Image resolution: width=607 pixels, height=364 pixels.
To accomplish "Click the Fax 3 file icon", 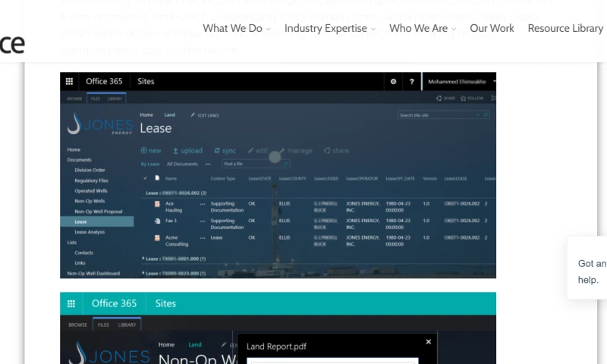I will pos(157,221).
